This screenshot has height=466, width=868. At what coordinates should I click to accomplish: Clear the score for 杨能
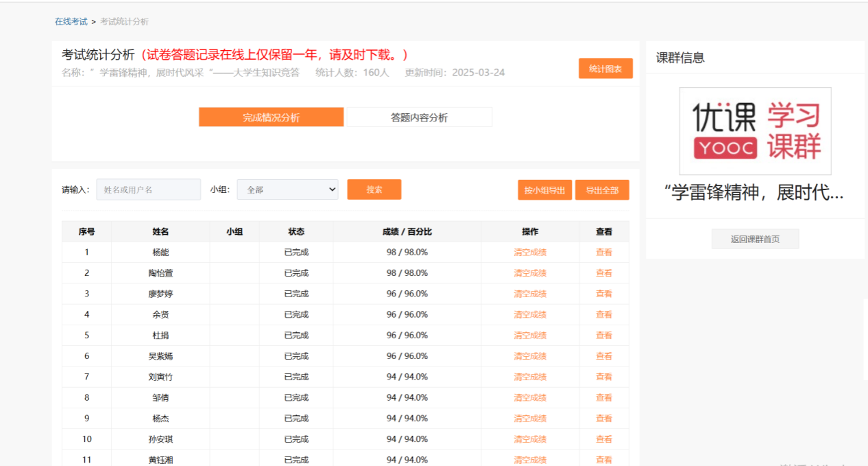tap(530, 253)
